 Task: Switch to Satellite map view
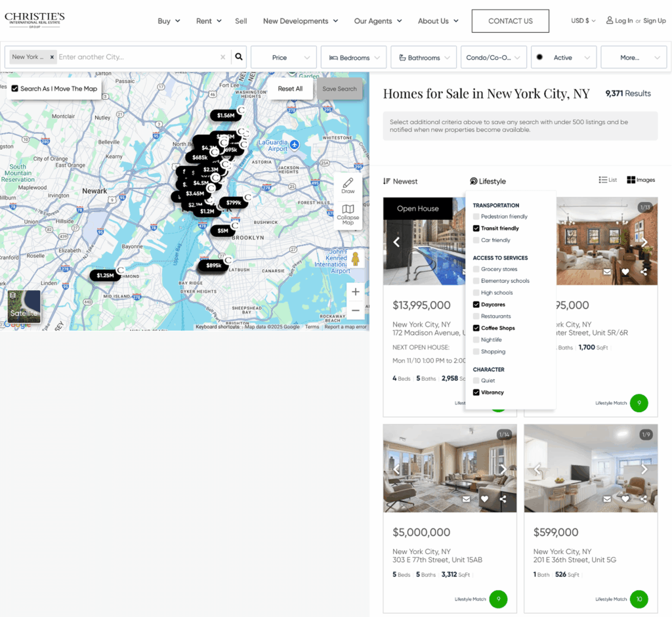pos(24,307)
